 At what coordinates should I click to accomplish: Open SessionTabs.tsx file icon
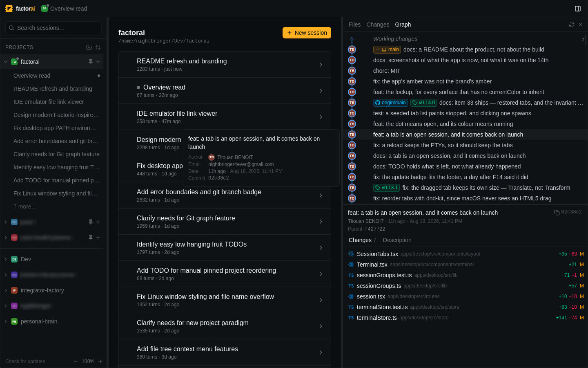[x=351, y=254]
